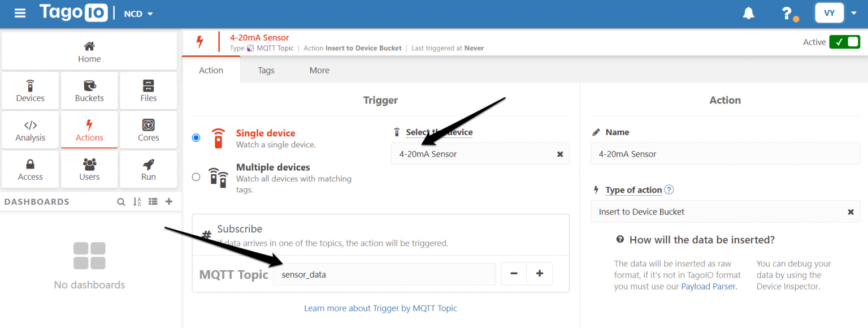Disable the action with the Active toggle
This screenshot has height=328, width=868.
click(844, 41)
